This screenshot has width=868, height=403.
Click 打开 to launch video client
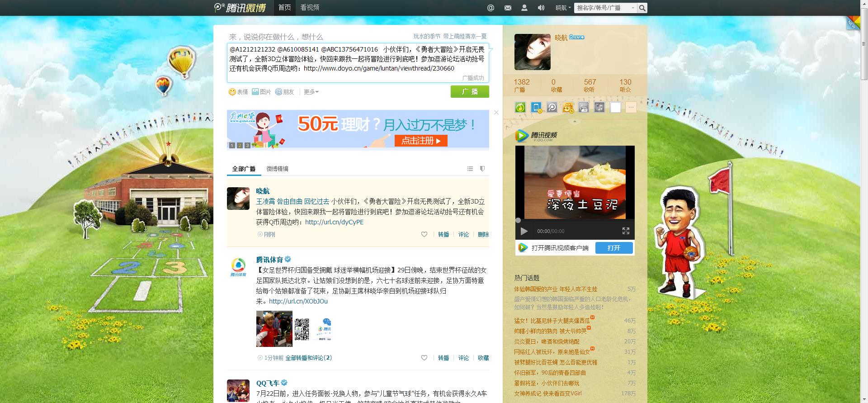[613, 248]
